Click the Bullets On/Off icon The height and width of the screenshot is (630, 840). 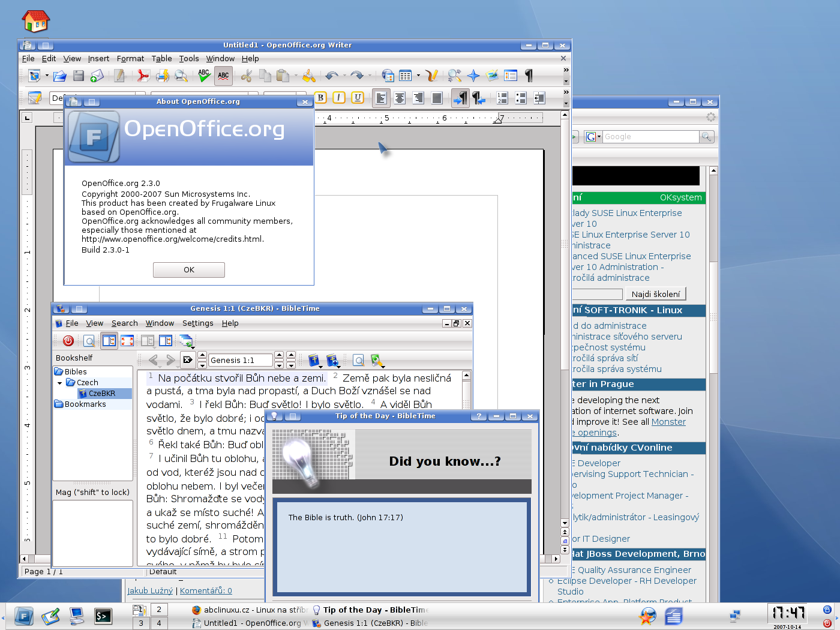pos(521,98)
